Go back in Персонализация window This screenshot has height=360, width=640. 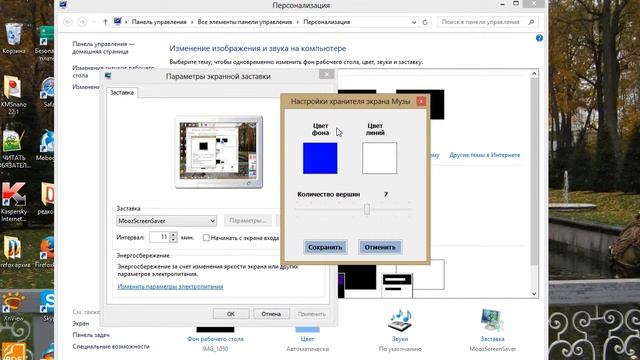(68, 22)
